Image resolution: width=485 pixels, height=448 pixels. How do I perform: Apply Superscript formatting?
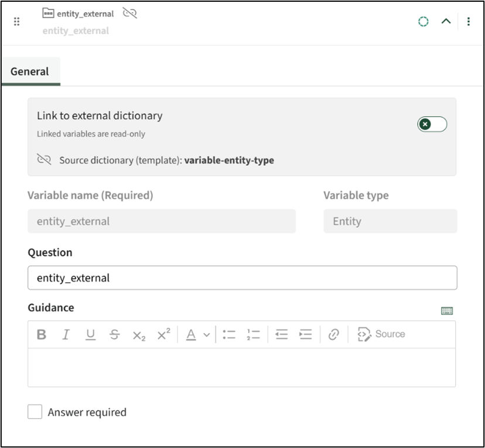point(163,334)
